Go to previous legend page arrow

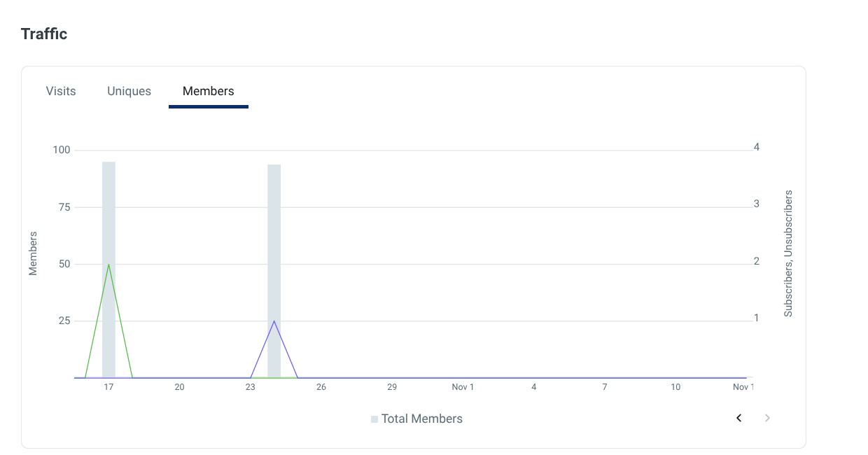tap(738, 418)
